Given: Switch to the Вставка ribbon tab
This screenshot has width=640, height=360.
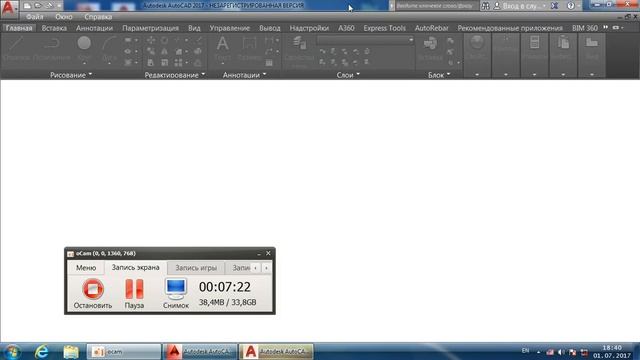Looking at the screenshot, I should pos(54,28).
